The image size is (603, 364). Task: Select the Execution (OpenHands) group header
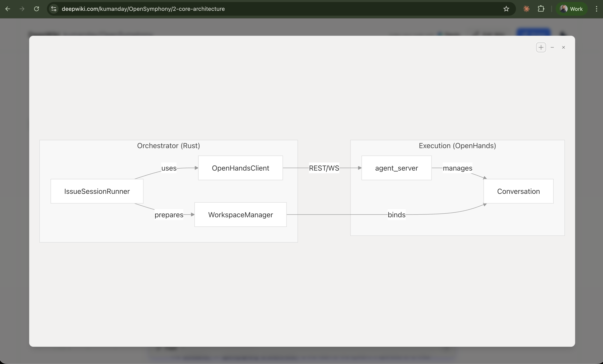click(457, 146)
